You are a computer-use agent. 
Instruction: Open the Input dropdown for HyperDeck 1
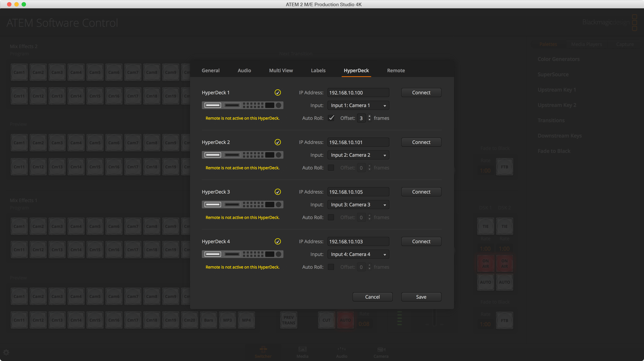pos(358,105)
